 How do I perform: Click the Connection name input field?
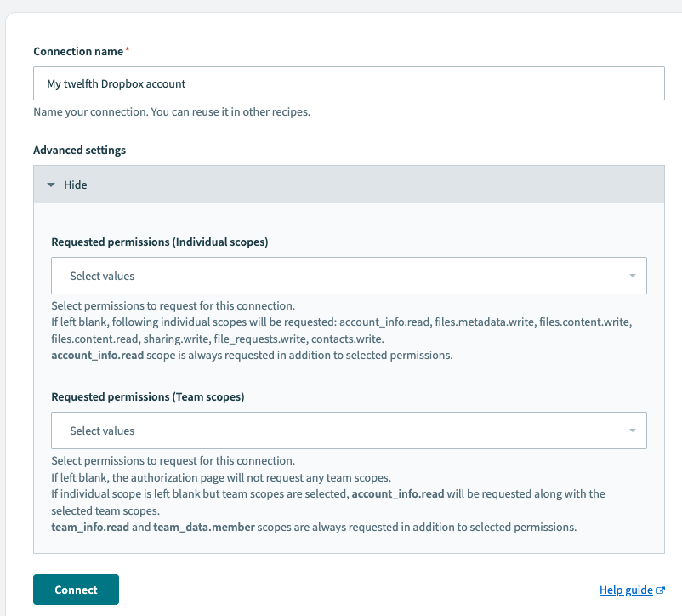coord(349,84)
